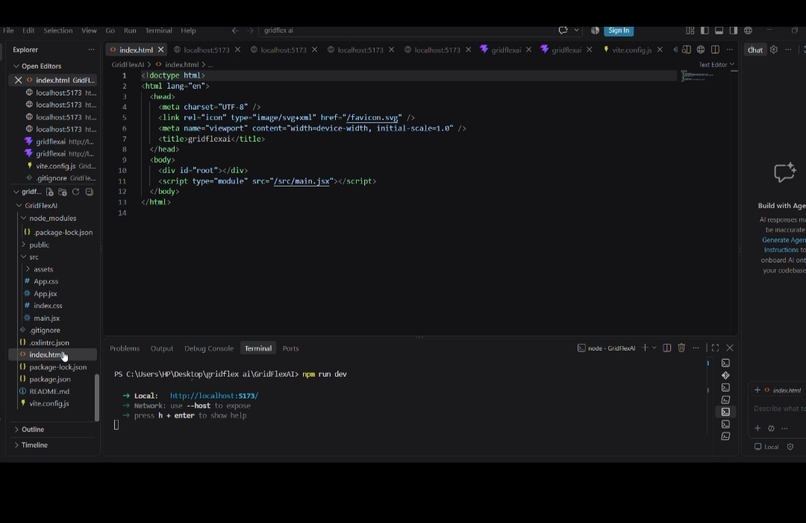Screen dimensions: 806x523
Task: Open the split editor icon in tab bar
Action: point(715,49)
